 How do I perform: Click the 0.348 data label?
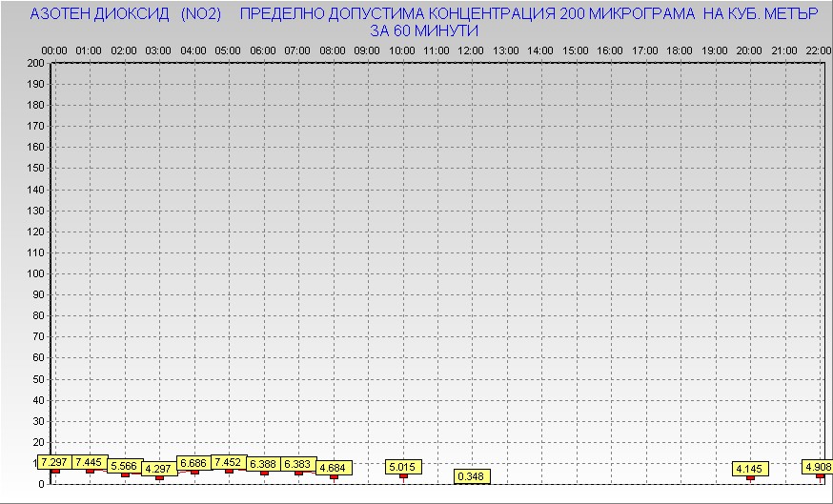coord(472,476)
